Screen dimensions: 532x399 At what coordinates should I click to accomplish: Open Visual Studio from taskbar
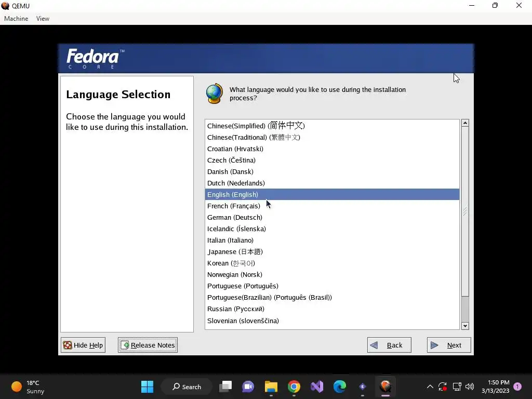tap(317, 387)
